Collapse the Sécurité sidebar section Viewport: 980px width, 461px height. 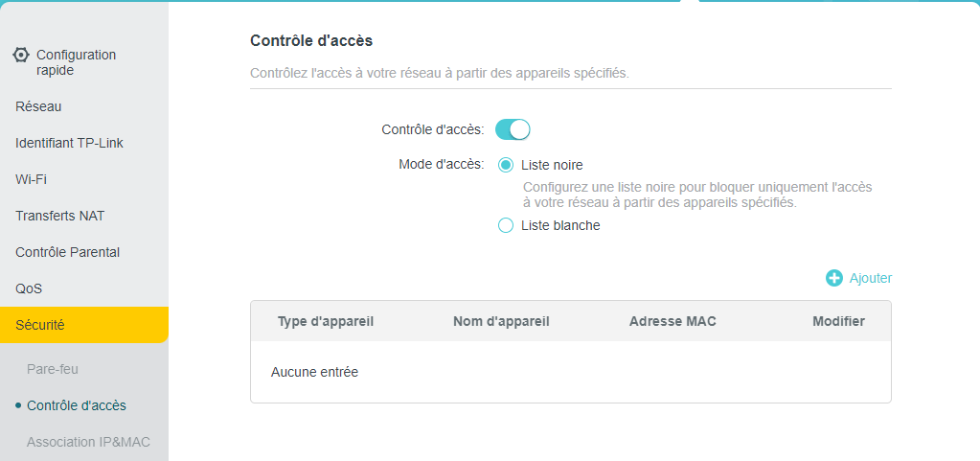click(x=40, y=325)
